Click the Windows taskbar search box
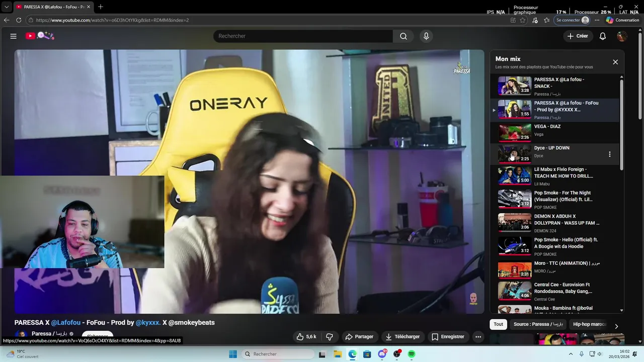The image size is (644, 362). pyautogui.click(x=278, y=354)
